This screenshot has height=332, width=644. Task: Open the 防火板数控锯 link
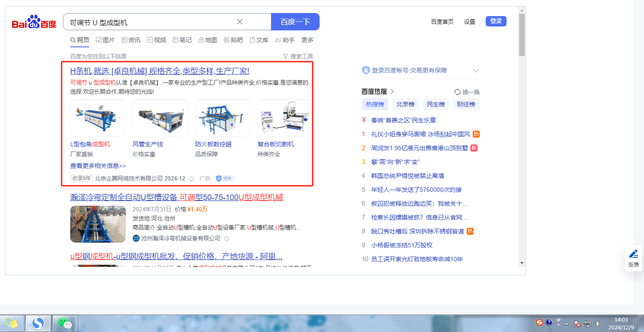[x=213, y=144]
